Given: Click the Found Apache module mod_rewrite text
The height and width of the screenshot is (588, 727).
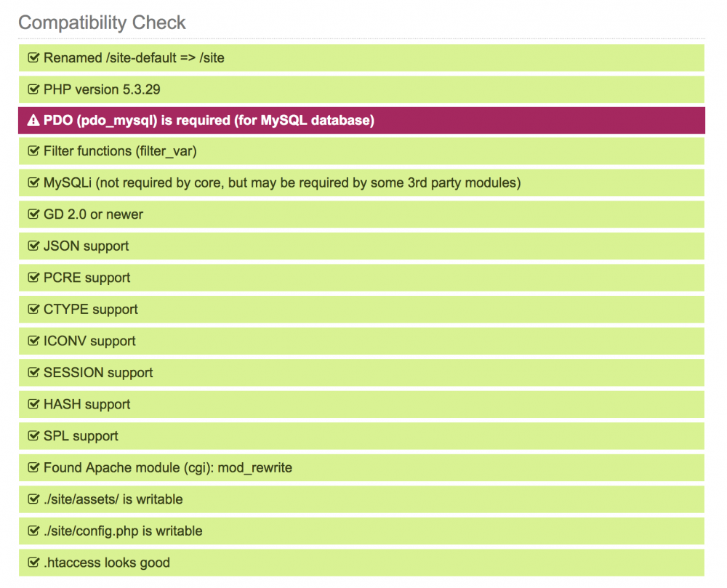Looking at the screenshot, I should [x=167, y=467].
